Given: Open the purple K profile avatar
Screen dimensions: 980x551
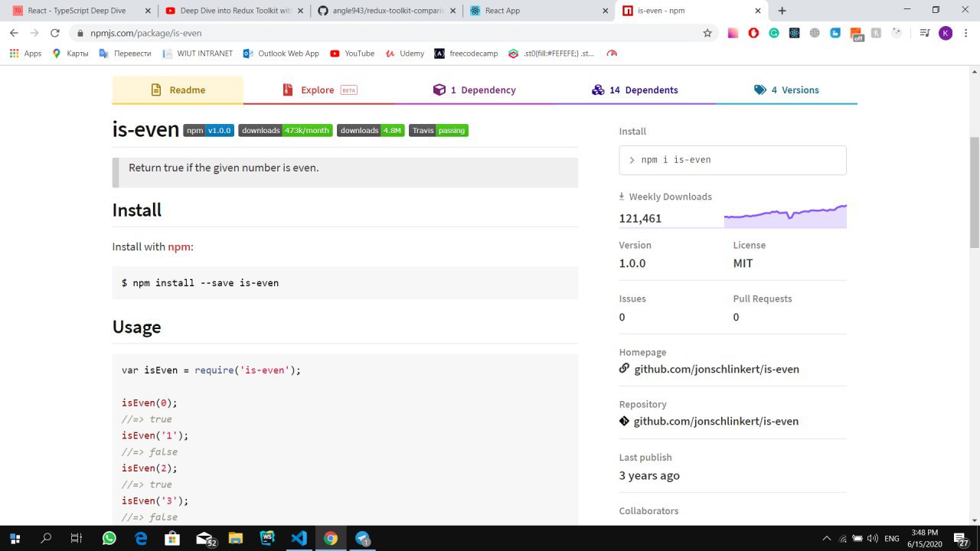Looking at the screenshot, I should (946, 33).
